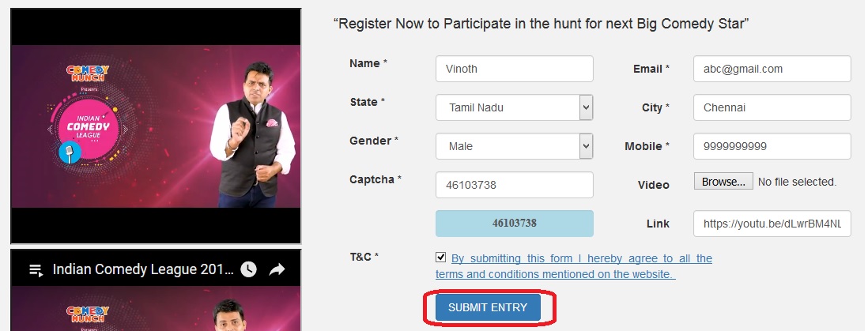Click the blue captcha code image
This screenshot has height=331, width=868.
point(514,224)
